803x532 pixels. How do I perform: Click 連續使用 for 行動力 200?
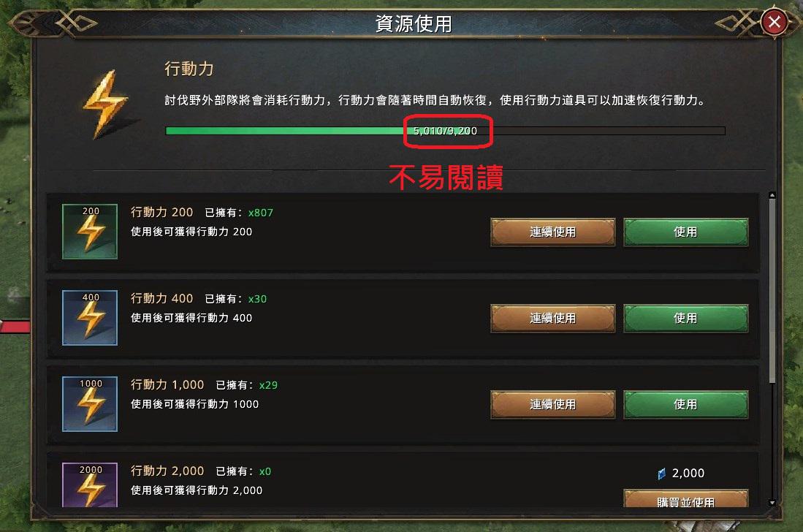coord(552,232)
